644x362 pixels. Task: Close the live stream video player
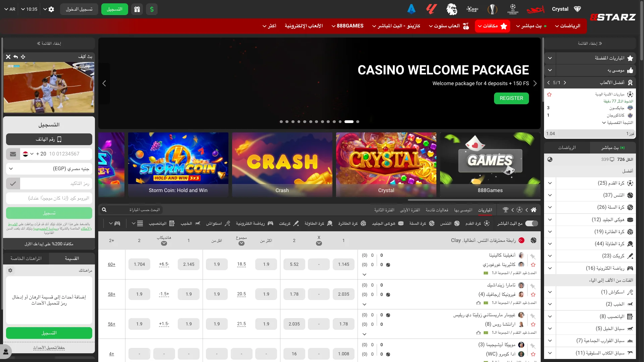tap(8, 57)
